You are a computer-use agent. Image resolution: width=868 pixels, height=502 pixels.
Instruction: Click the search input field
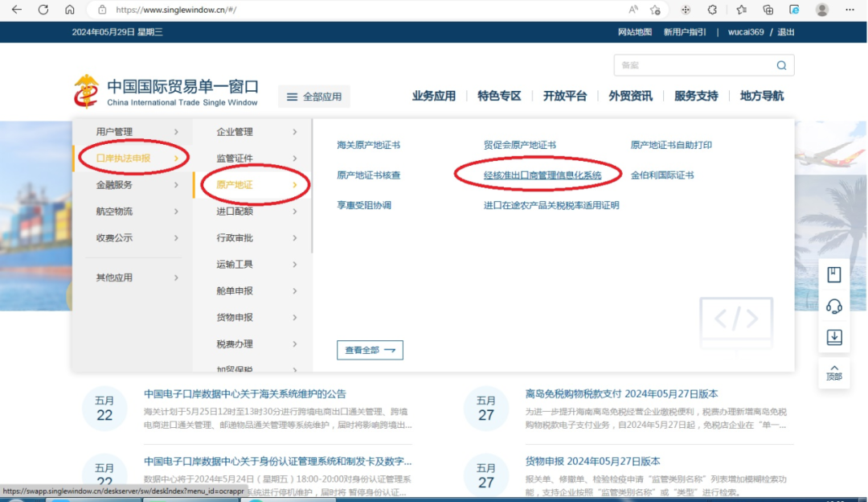click(x=691, y=65)
